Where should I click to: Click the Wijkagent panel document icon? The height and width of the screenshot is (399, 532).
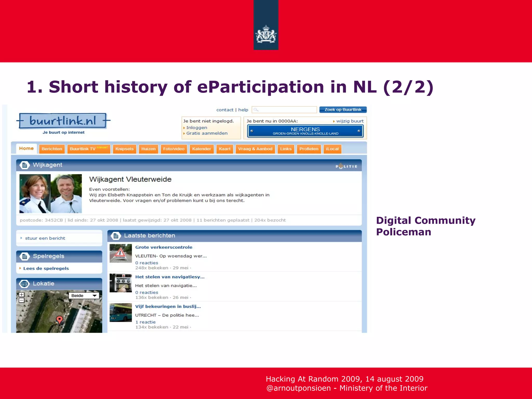click(25, 165)
